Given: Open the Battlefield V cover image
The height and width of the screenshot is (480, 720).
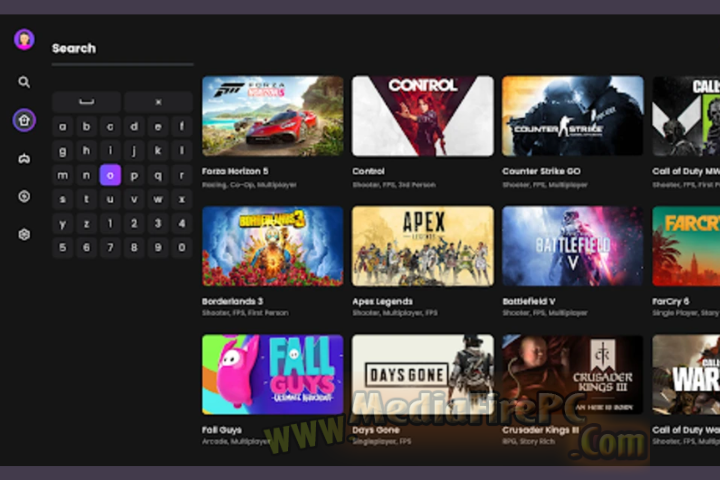Looking at the screenshot, I should coord(573,246).
